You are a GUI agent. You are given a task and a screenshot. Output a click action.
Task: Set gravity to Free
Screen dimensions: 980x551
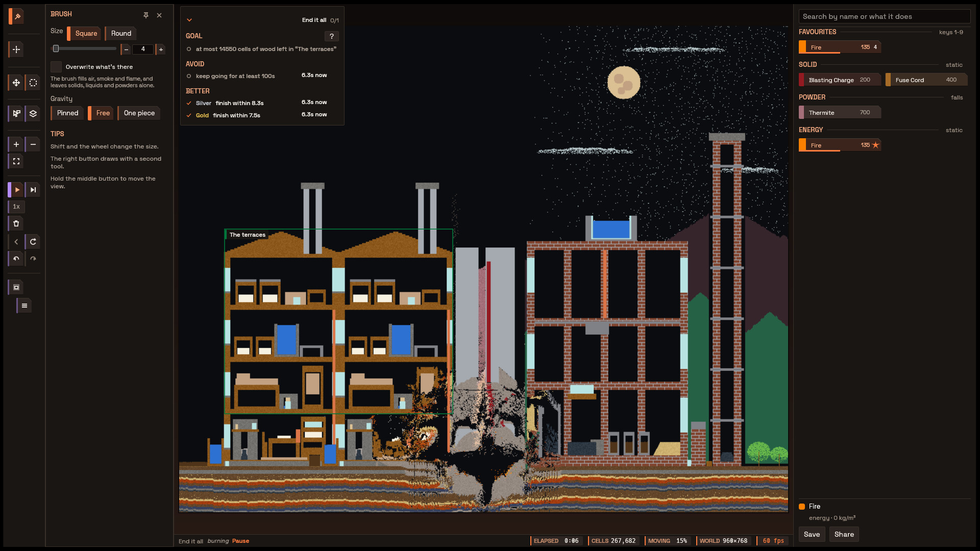pyautogui.click(x=102, y=113)
